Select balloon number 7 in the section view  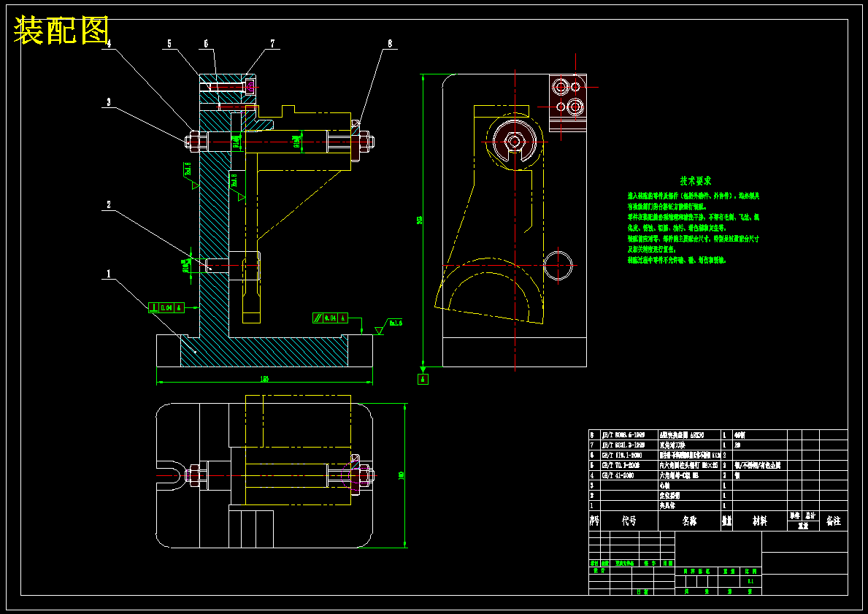click(x=272, y=43)
